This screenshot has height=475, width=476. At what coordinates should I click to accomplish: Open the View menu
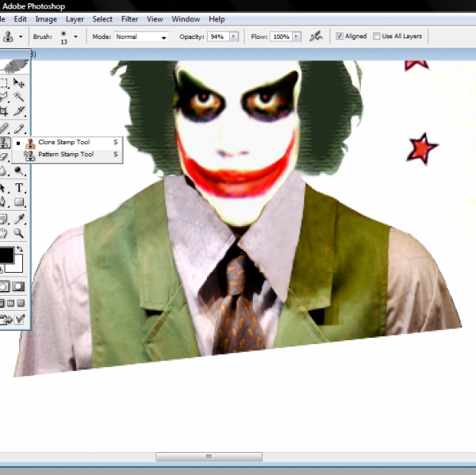coord(155,19)
